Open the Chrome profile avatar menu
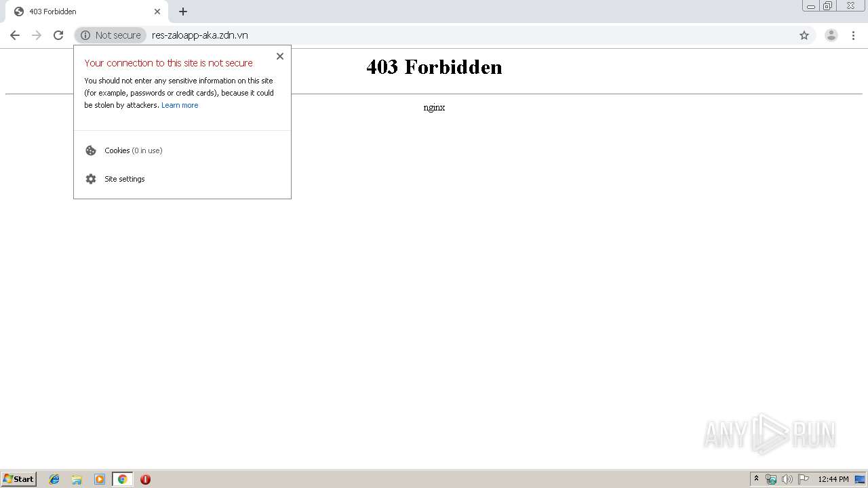The image size is (868, 488). pyautogui.click(x=831, y=35)
